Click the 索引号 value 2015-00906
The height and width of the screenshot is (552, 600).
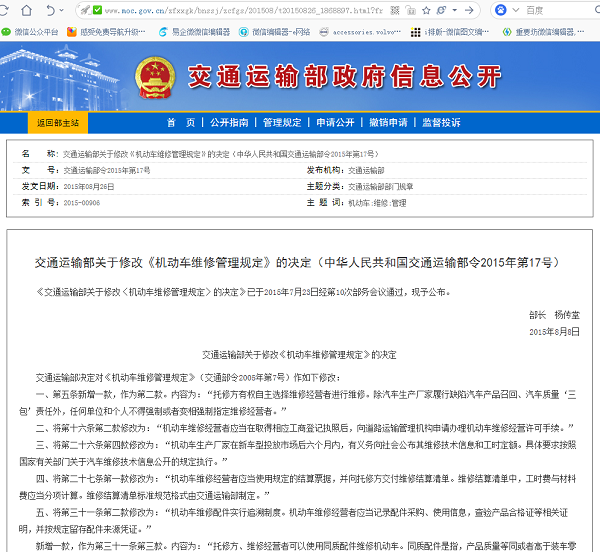pos(82,203)
